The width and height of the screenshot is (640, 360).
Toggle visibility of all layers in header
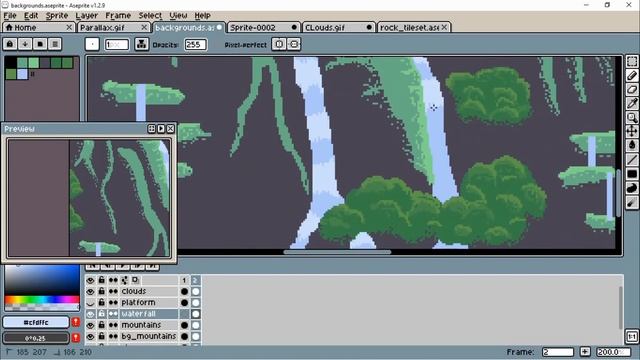90,280
